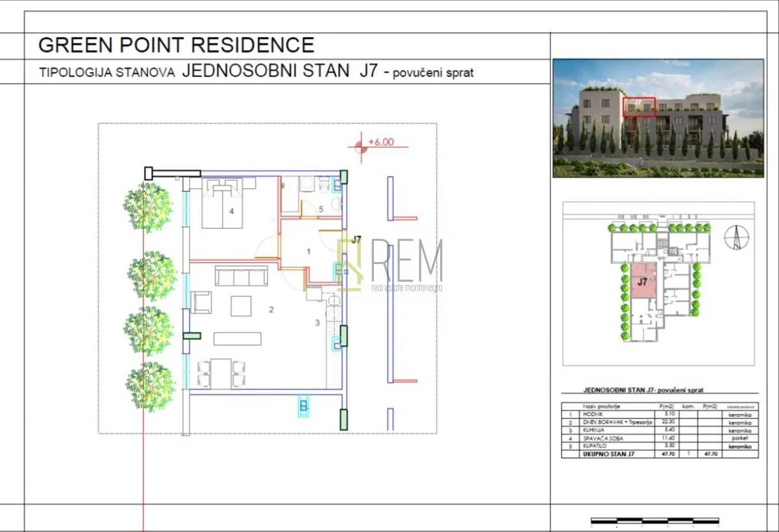Click the 'DNEV.BORAVAK + Trpezarija' row name
The width and height of the screenshot is (779, 532).
617,422
